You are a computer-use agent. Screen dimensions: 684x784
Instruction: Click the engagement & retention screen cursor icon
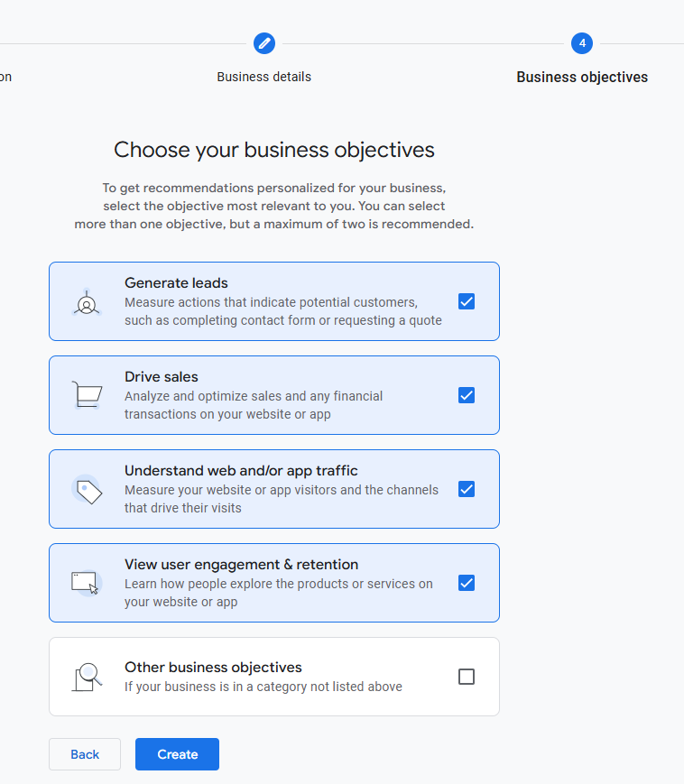(87, 583)
